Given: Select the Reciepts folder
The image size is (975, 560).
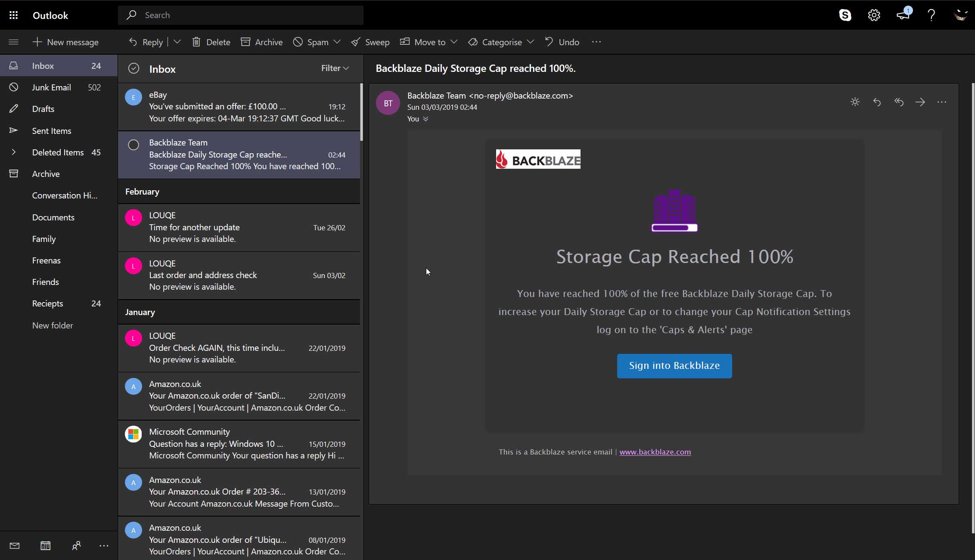Looking at the screenshot, I should (x=47, y=303).
